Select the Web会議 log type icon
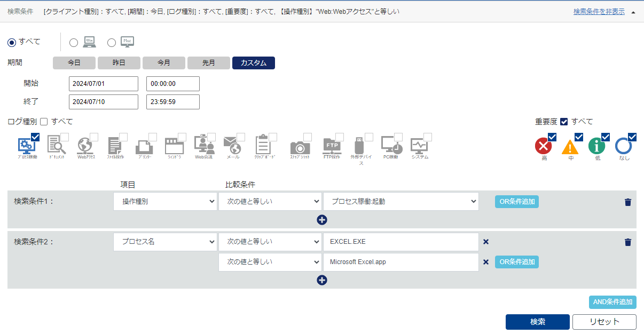 (x=203, y=145)
